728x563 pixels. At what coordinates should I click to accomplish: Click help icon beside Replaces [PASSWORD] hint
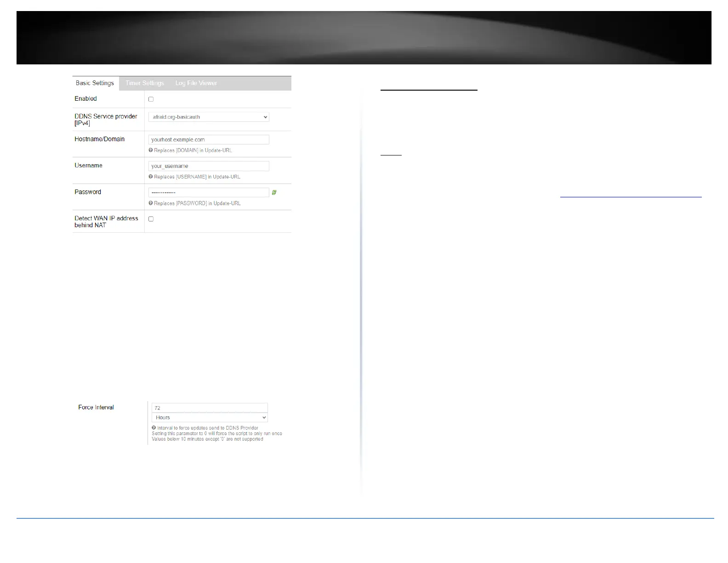[151, 203]
